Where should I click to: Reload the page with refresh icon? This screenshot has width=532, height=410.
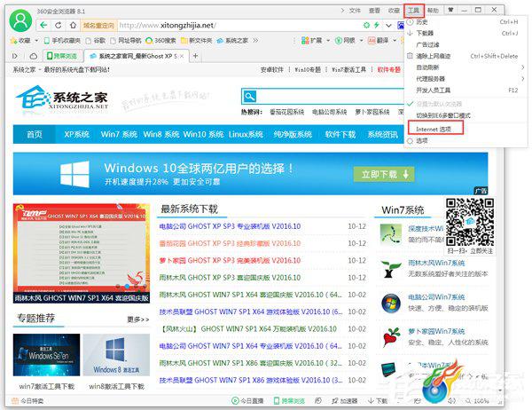pos(59,25)
